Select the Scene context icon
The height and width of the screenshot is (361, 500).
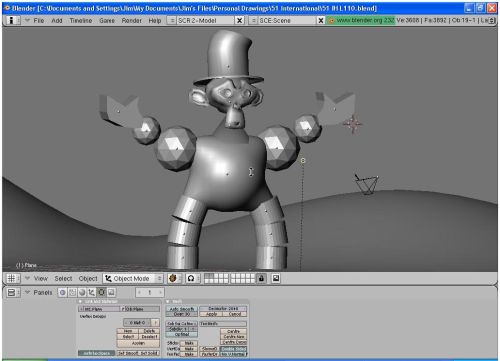(111, 292)
